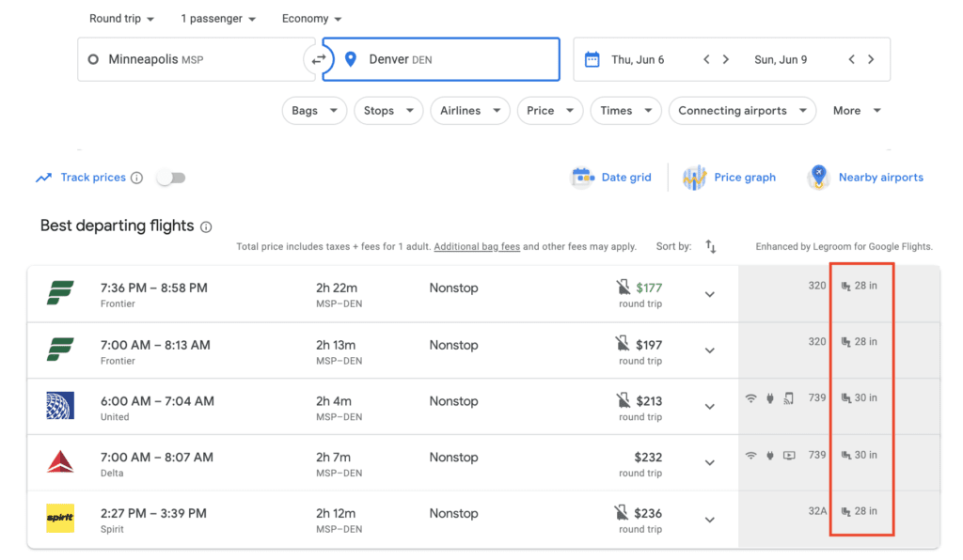Click the calendar icon in date field
The height and width of the screenshot is (560, 963).
592,59
